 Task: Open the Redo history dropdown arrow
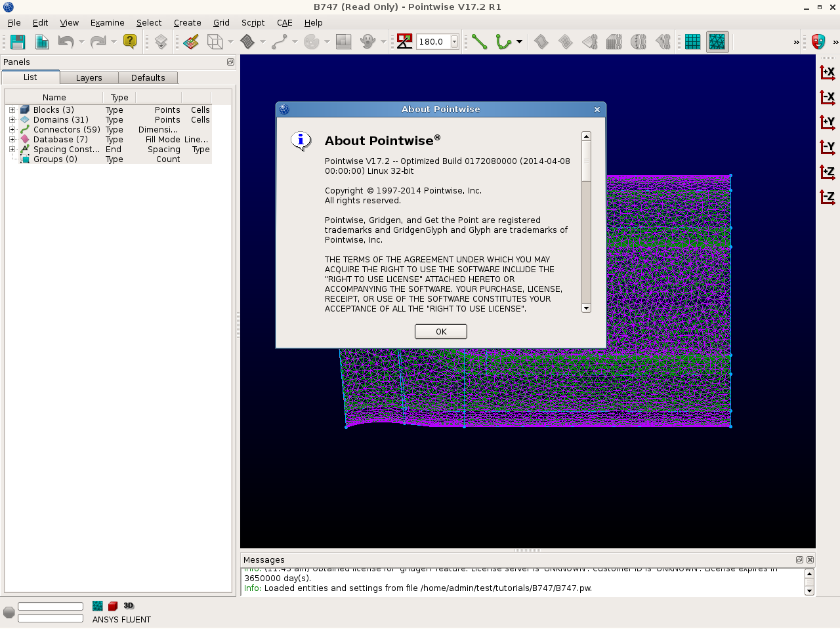click(x=114, y=42)
